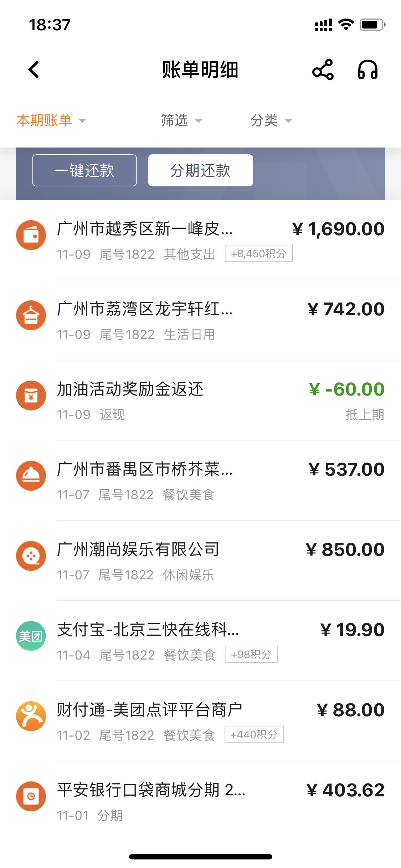The height and width of the screenshot is (868, 401).
Task: Open the 筛选 filter dropdown
Action: (181, 120)
